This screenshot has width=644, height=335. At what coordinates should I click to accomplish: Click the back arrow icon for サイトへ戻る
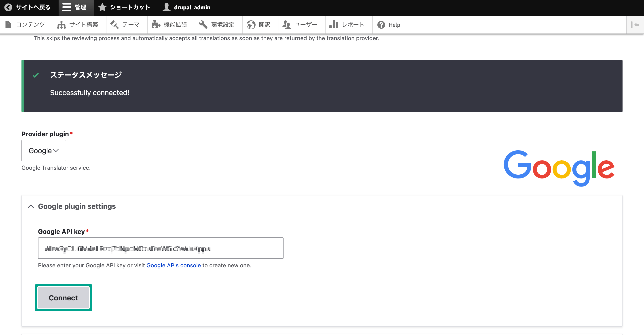[x=8, y=8]
